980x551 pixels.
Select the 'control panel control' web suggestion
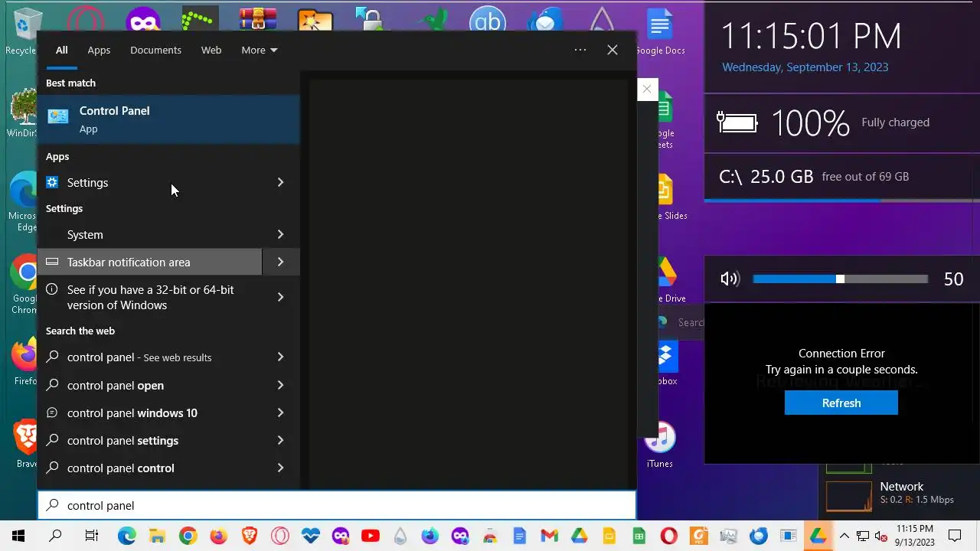point(150,468)
